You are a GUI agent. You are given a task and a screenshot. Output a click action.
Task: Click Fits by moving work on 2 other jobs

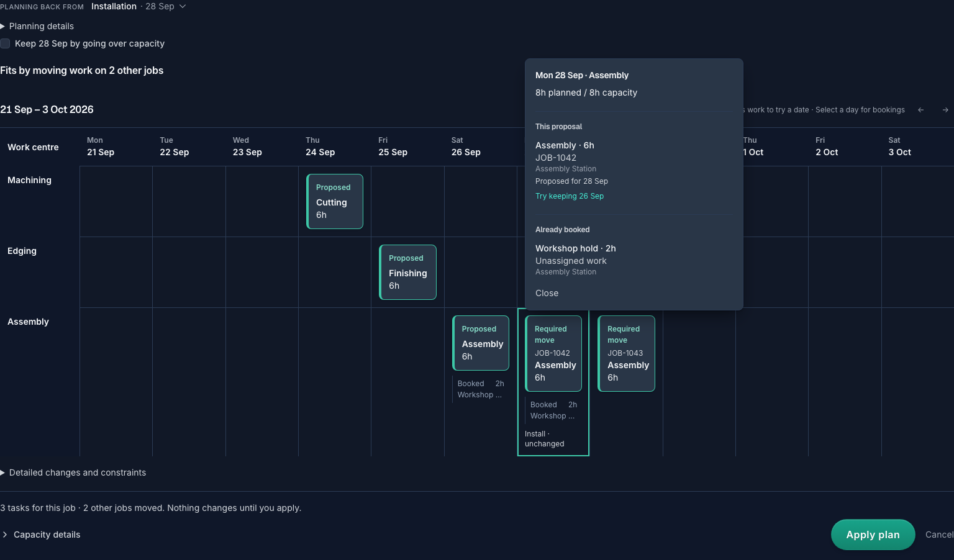pos(82,70)
